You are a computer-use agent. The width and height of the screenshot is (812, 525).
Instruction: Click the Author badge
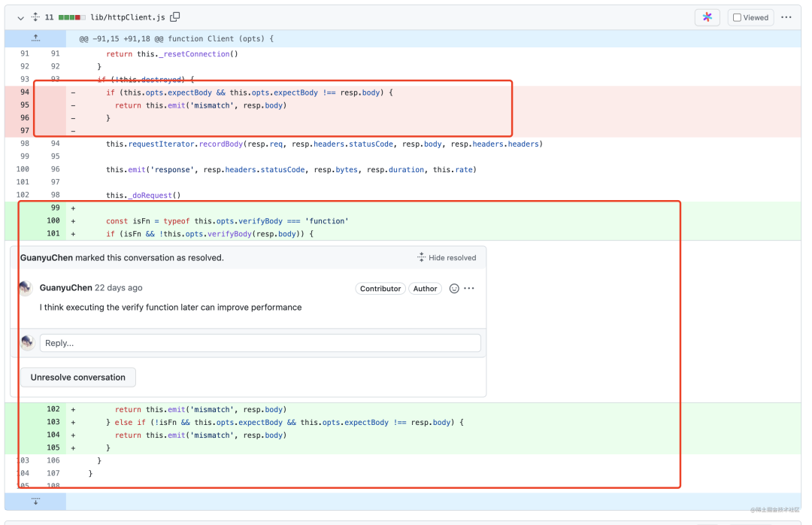pos(425,289)
